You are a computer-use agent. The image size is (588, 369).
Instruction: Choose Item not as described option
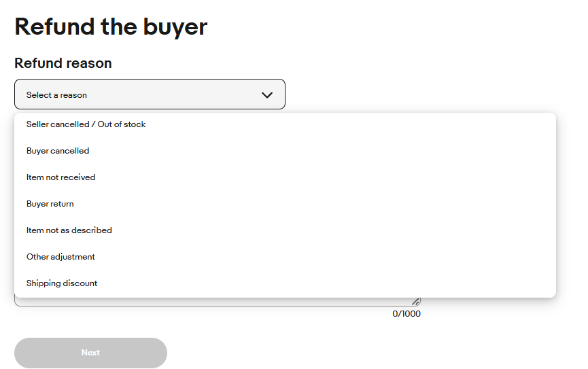coord(69,230)
